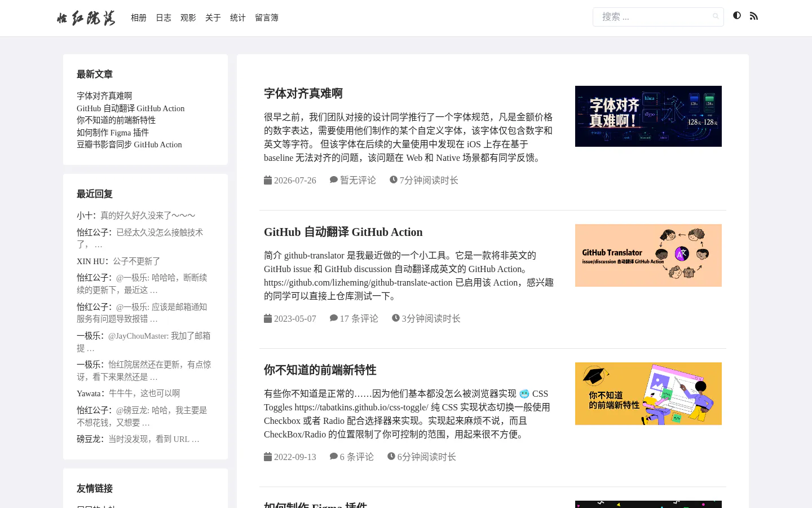Click the clock icon beside 6分钟阅读时长
This screenshot has width=812, height=508.
[391, 456]
